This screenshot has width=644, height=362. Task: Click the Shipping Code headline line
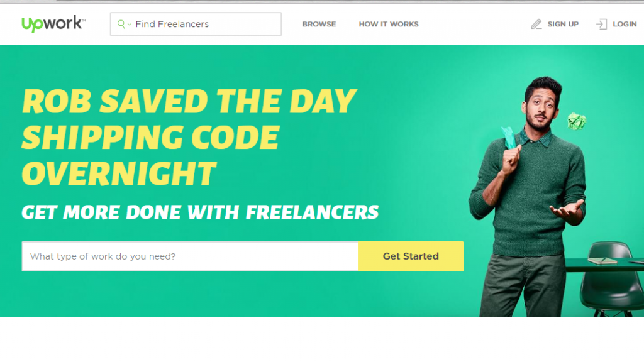pos(151,137)
